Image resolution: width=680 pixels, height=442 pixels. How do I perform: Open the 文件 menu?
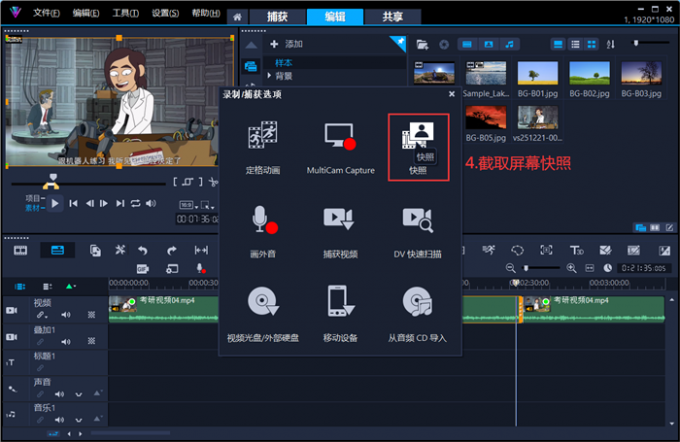[x=46, y=13]
